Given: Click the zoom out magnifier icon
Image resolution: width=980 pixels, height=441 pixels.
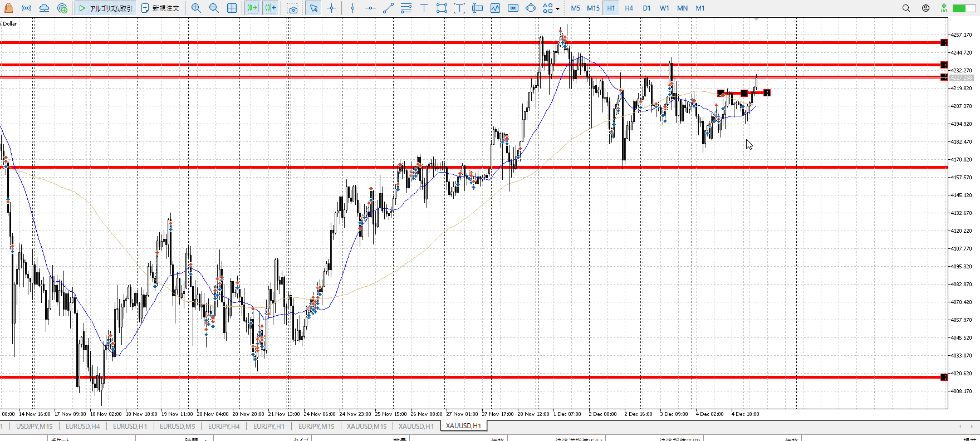Looking at the screenshot, I should 214,8.
